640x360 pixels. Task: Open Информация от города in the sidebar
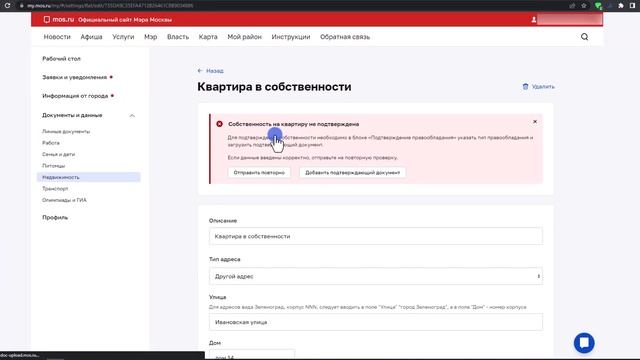pyautogui.click(x=75, y=96)
